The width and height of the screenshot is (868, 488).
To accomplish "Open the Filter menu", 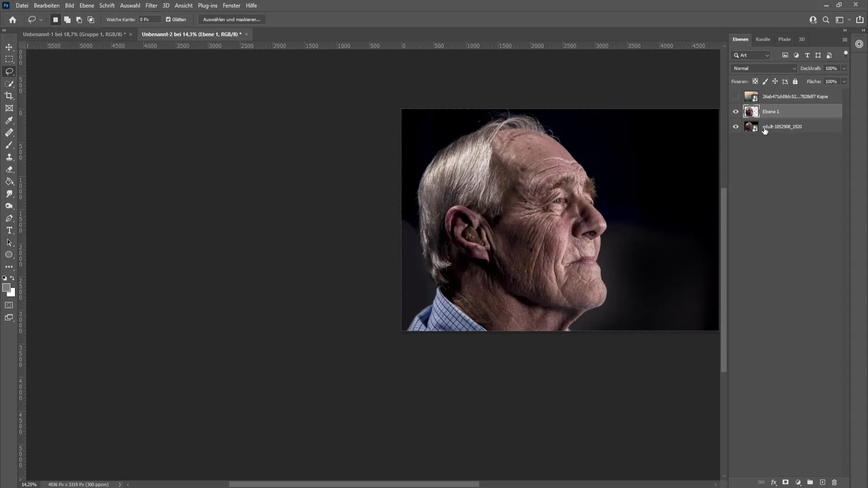I will 151,5.
